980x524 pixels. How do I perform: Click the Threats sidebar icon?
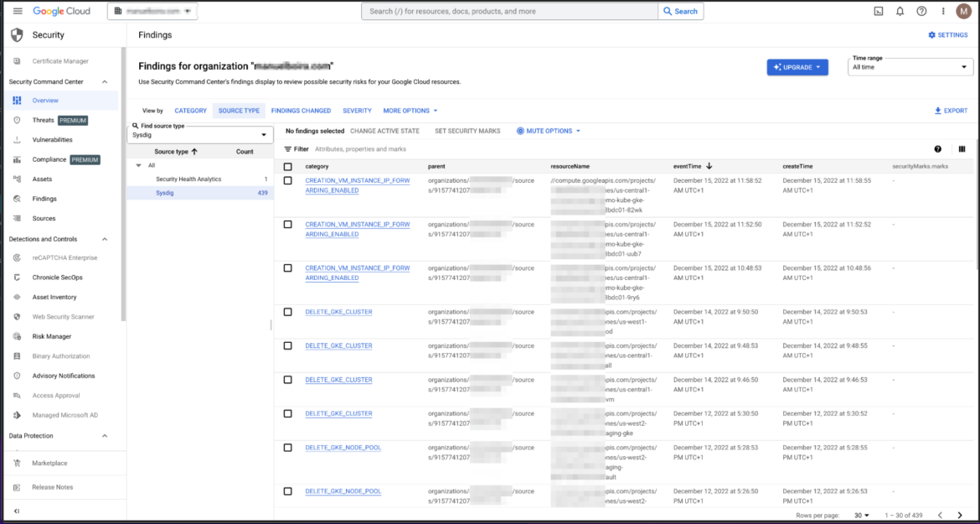click(17, 120)
